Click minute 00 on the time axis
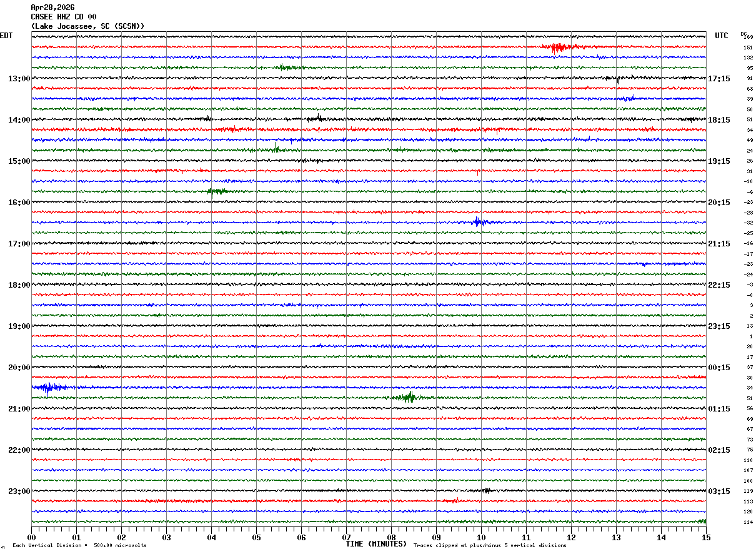The image size is (756, 554). click(31, 537)
